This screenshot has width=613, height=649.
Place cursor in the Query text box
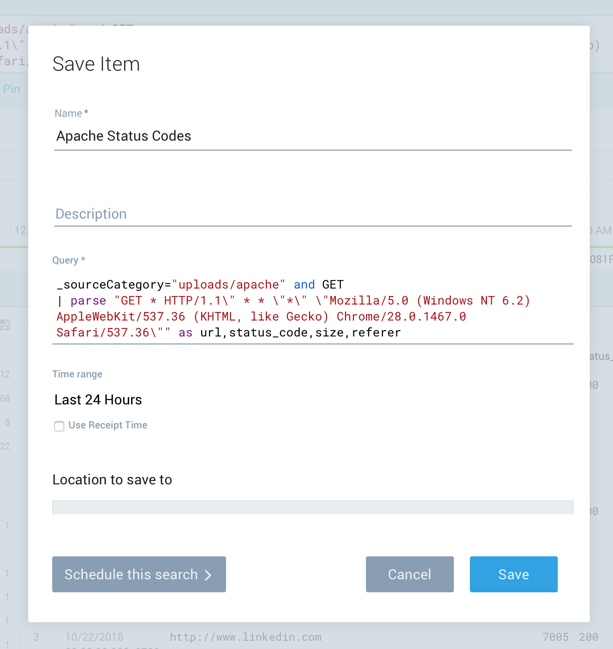(312, 308)
